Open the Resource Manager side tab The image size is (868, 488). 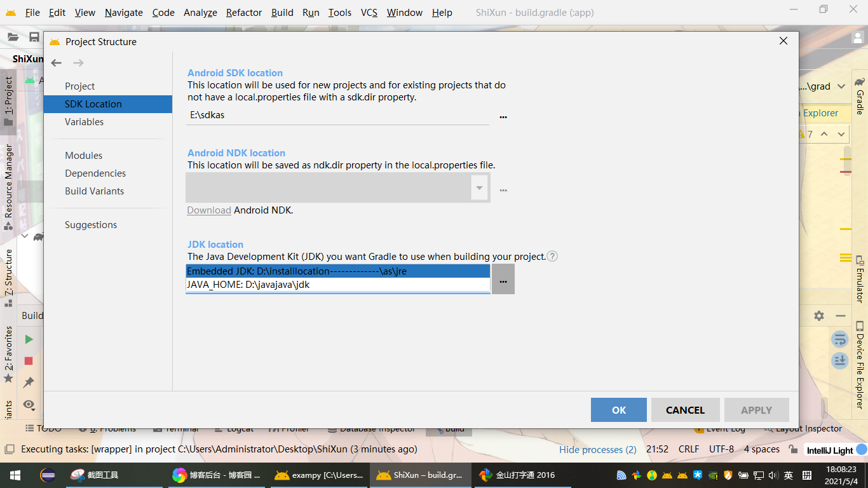pos(9,187)
